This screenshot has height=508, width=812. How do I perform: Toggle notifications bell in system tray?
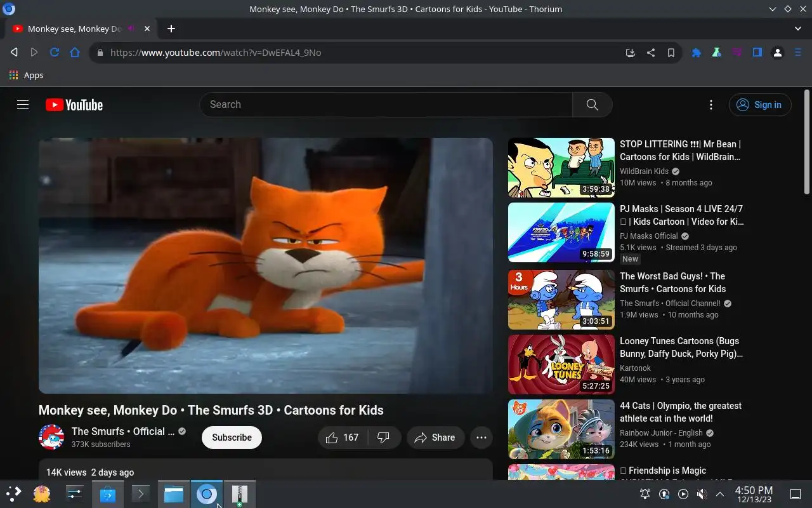(x=645, y=494)
